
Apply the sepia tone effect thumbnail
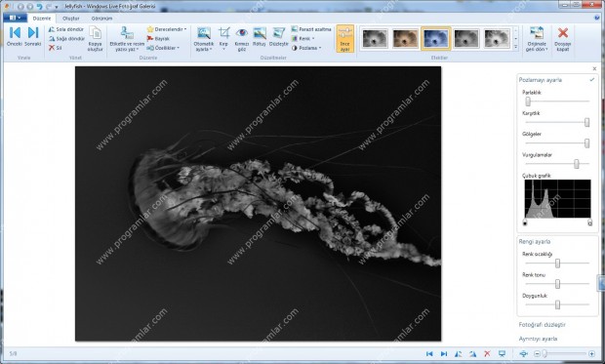tap(406, 39)
